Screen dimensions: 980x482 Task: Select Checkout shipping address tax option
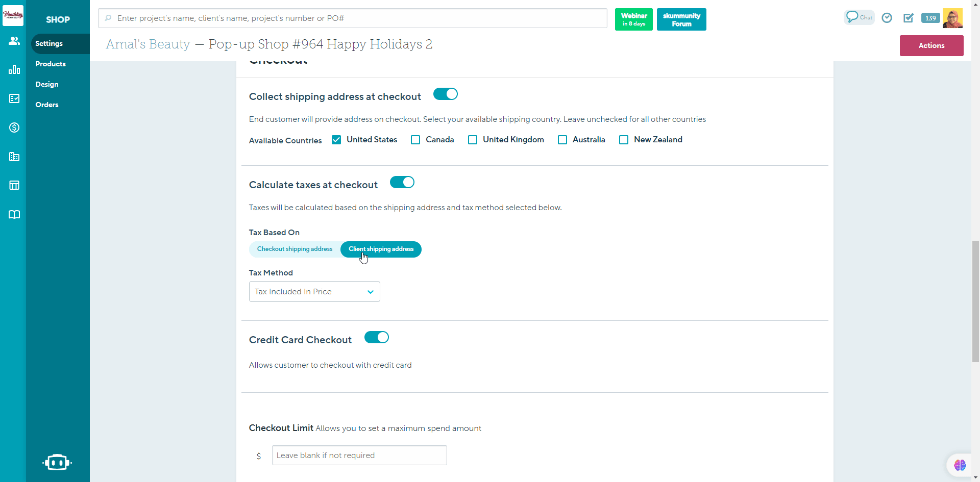[x=295, y=249]
